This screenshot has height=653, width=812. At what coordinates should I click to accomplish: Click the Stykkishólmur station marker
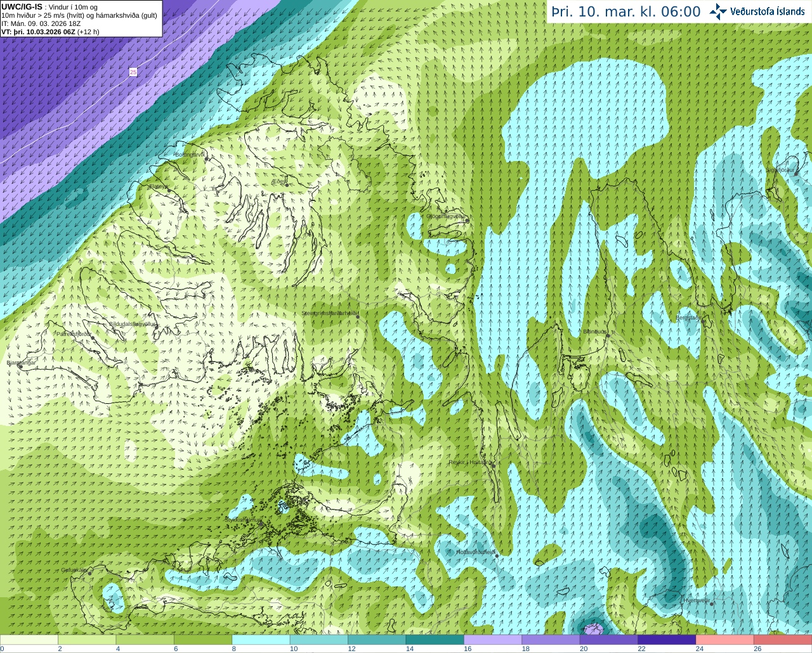pyautogui.click(x=260, y=525)
